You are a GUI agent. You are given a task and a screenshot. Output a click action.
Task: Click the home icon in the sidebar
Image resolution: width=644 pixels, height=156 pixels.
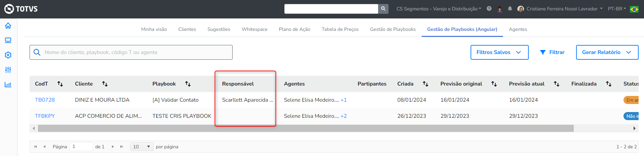8,26
